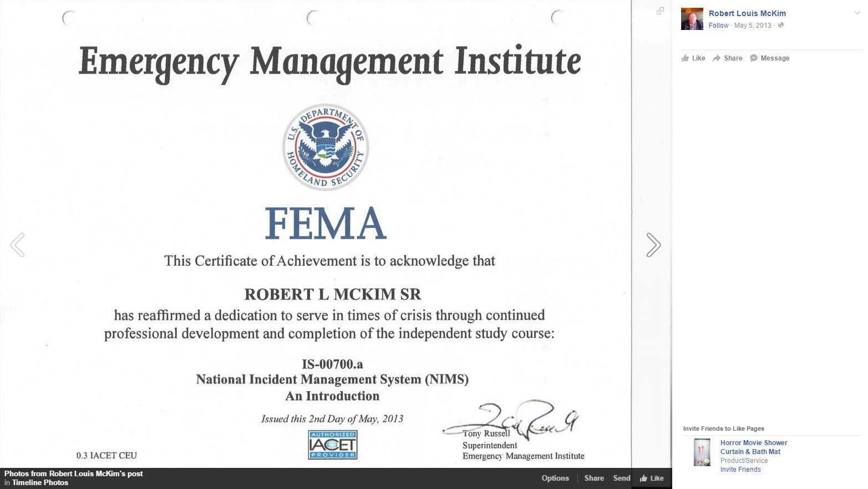Screen dimensions: 868x489
Task: Like the photo from the bottom bar
Action: pos(652,478)
